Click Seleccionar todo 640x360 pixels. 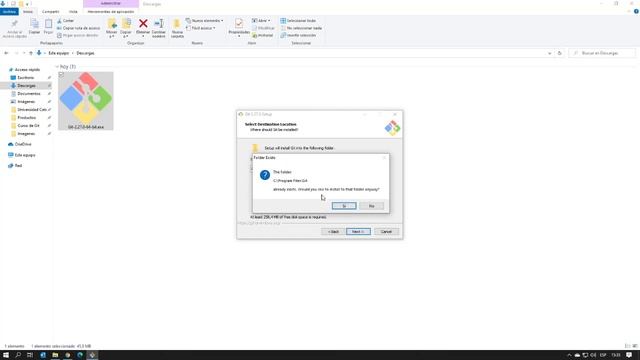[x=298, y=21]
